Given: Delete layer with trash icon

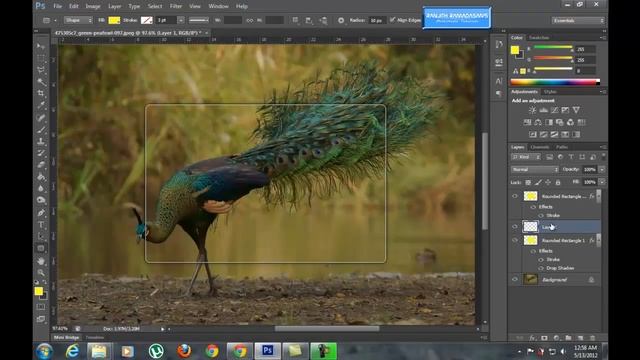Looking at the screenshot, I should tap(592, 338).
